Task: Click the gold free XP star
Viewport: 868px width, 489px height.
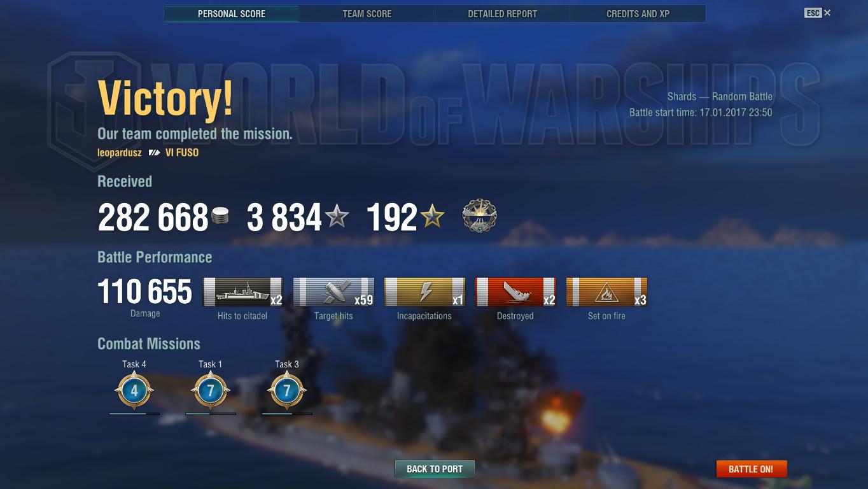Action: (x=432, y=216)
